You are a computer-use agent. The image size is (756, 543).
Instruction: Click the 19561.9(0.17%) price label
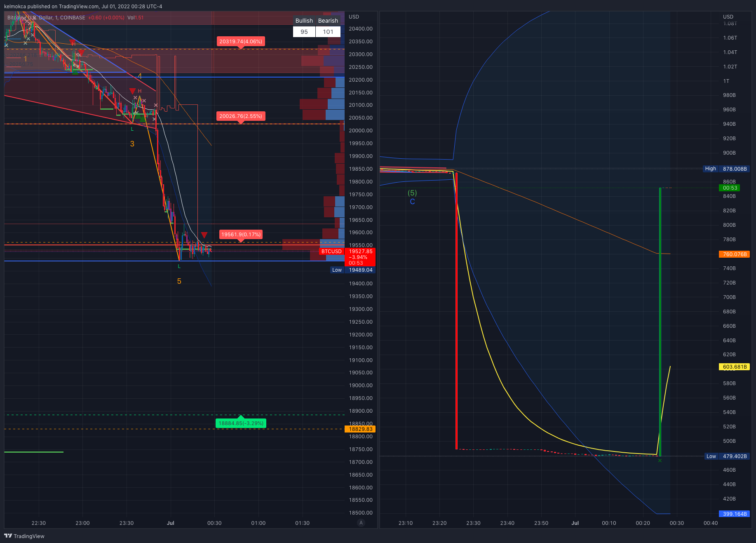pyautogui.click(x=241, y=235)
